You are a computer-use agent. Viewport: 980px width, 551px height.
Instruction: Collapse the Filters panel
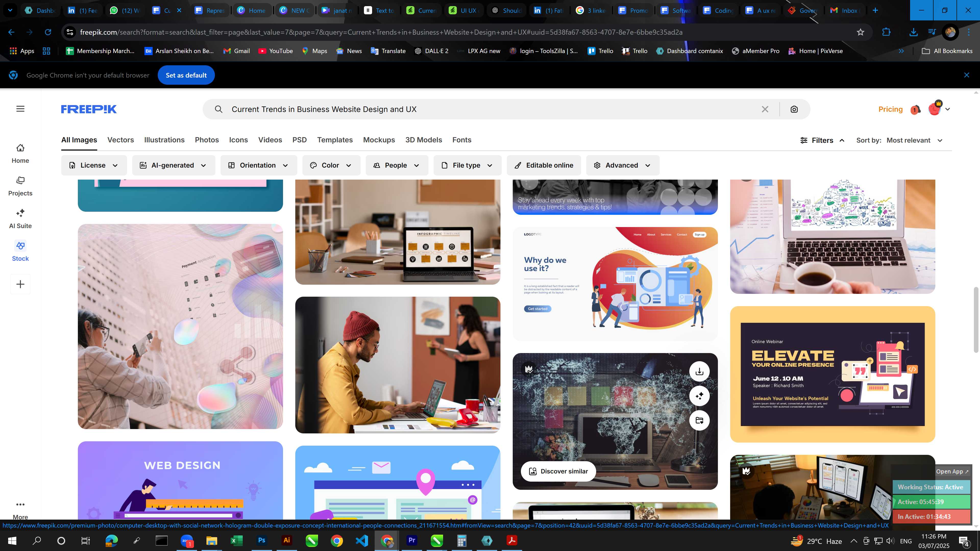coord(822,140)
